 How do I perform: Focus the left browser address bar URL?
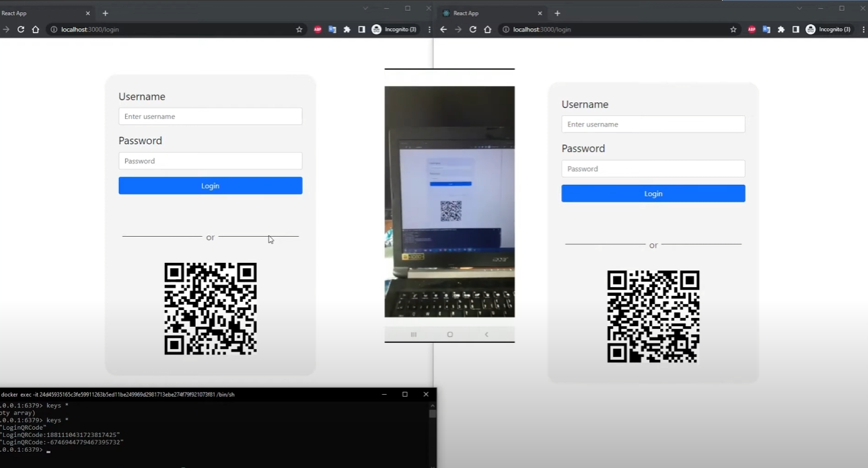click(x=90, y=30)
